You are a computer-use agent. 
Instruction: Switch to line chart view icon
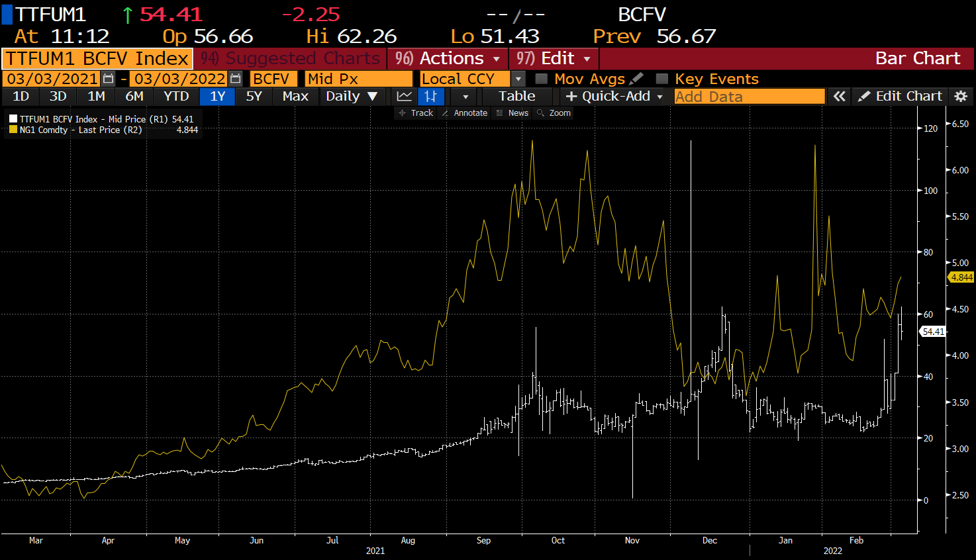[404, 96]
